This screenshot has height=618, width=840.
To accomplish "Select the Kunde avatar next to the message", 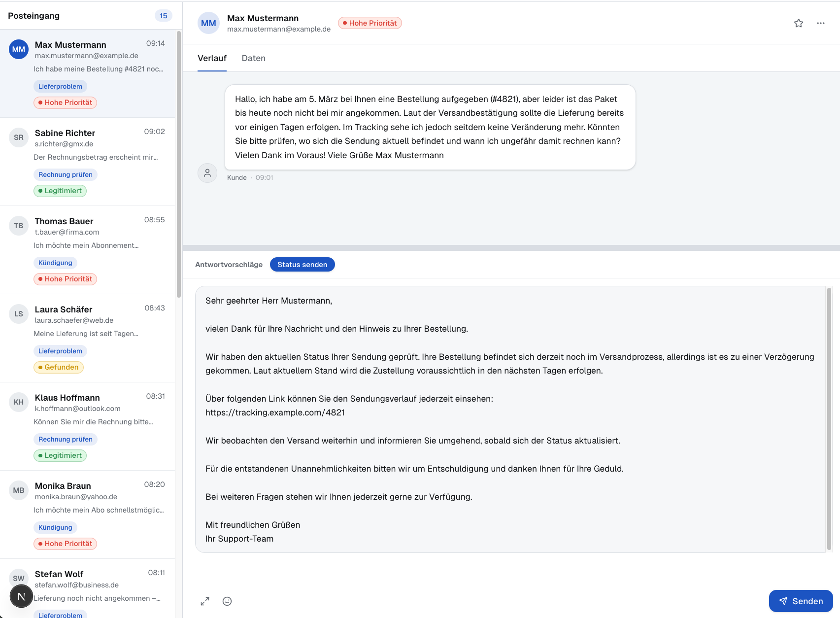I will pyautogui.click(x=207, y=173).
